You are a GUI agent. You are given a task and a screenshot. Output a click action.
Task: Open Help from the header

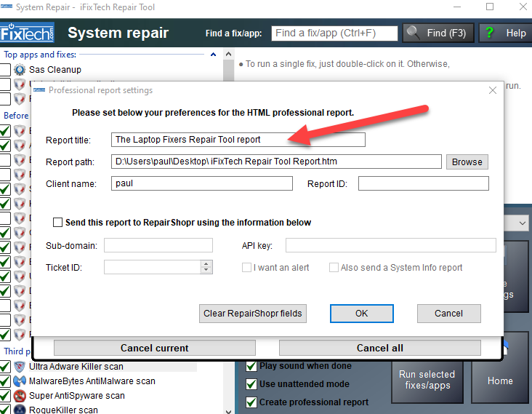coord(506,33)
